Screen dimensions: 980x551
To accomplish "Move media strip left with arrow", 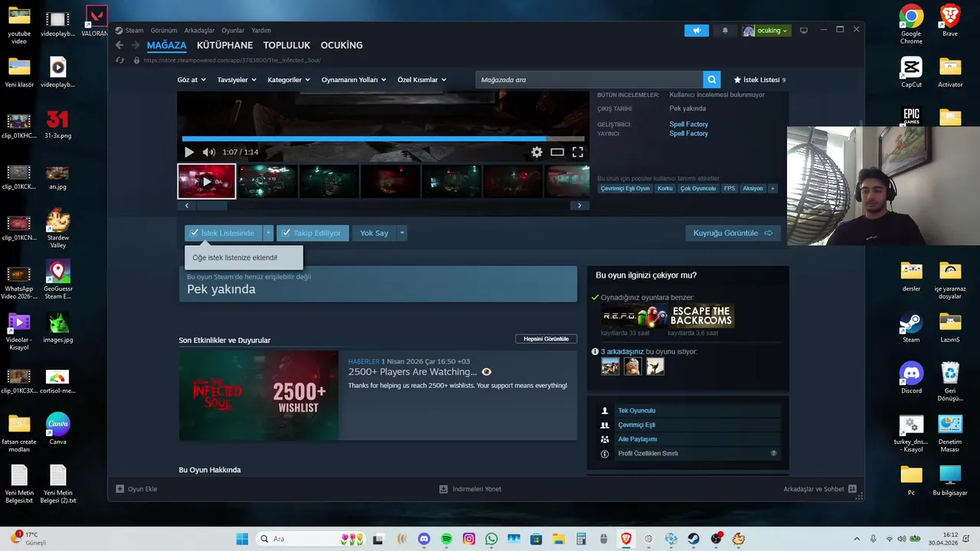I will tap(188, 206).
